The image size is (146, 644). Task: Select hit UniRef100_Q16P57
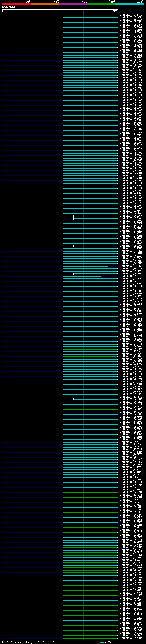(131, 314)
